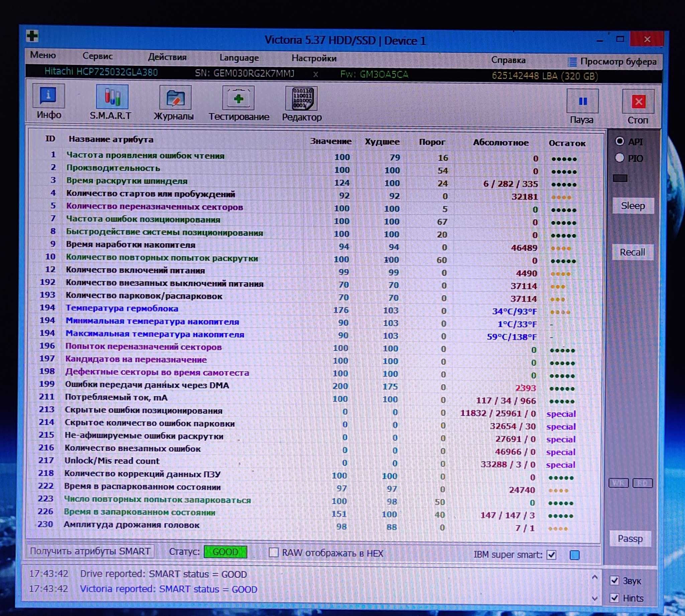The height and width of the screenshot is (616, 685).
Task: Toggle IBM super smart checkbox
Action: (x=551, y=555)
